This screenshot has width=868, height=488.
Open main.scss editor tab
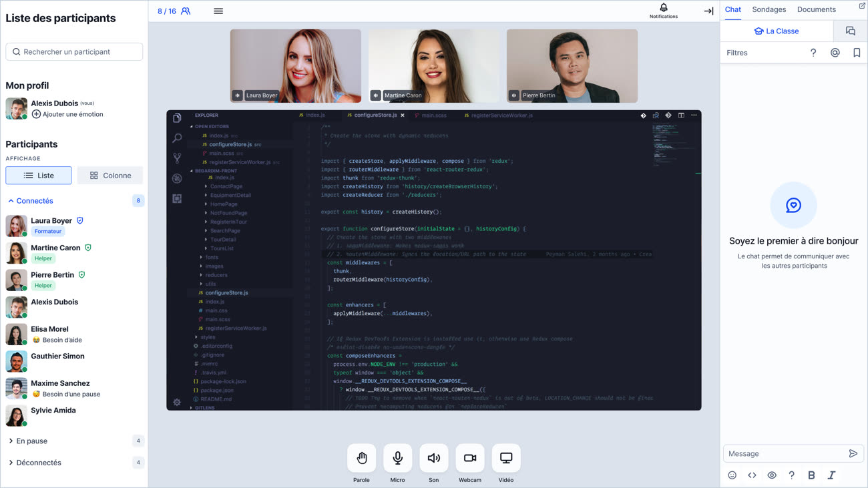coord(431,115)
